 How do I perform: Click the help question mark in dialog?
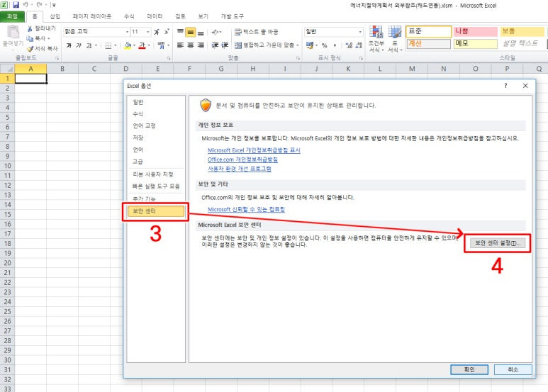click(505, 86)
